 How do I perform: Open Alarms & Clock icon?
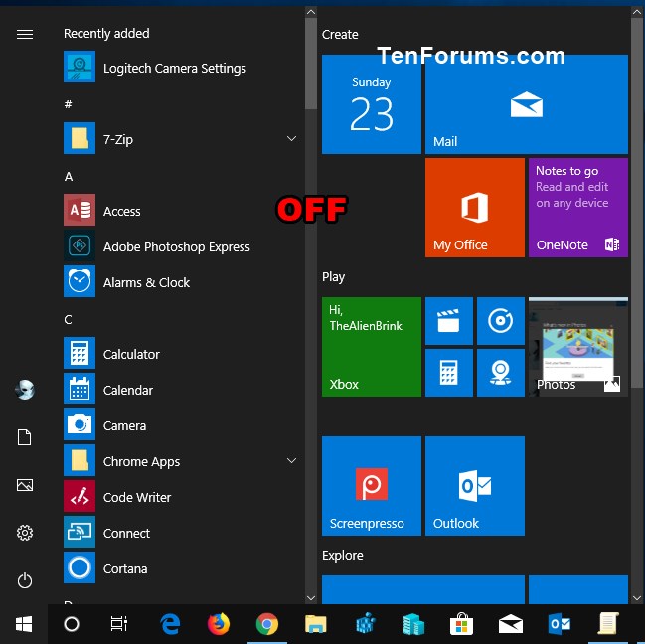point(80,281)
